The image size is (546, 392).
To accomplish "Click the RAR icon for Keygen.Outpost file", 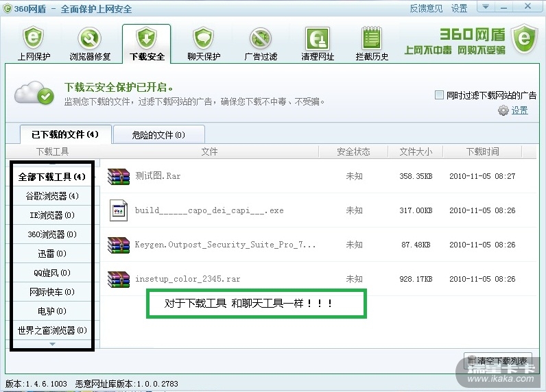I will tap(119, 245).
